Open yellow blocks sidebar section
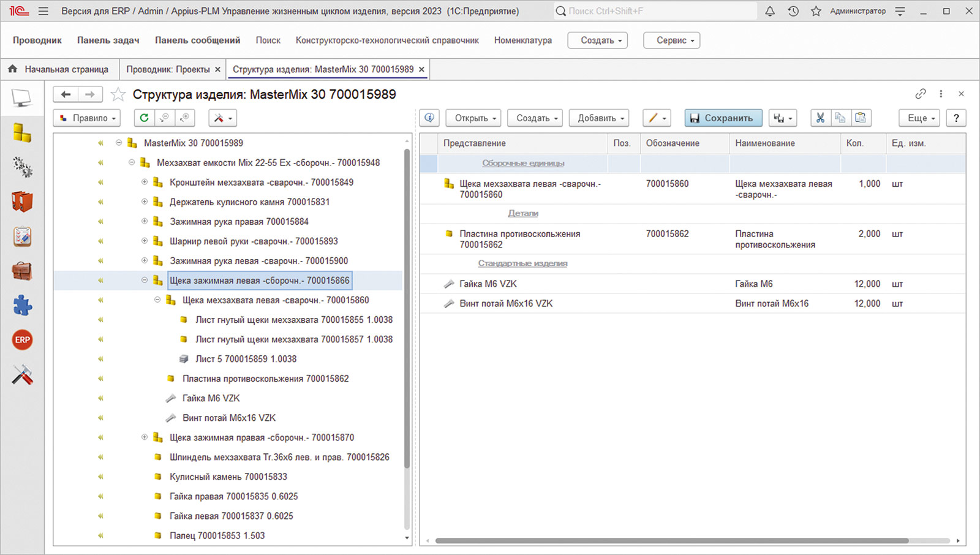 point(22,132)
